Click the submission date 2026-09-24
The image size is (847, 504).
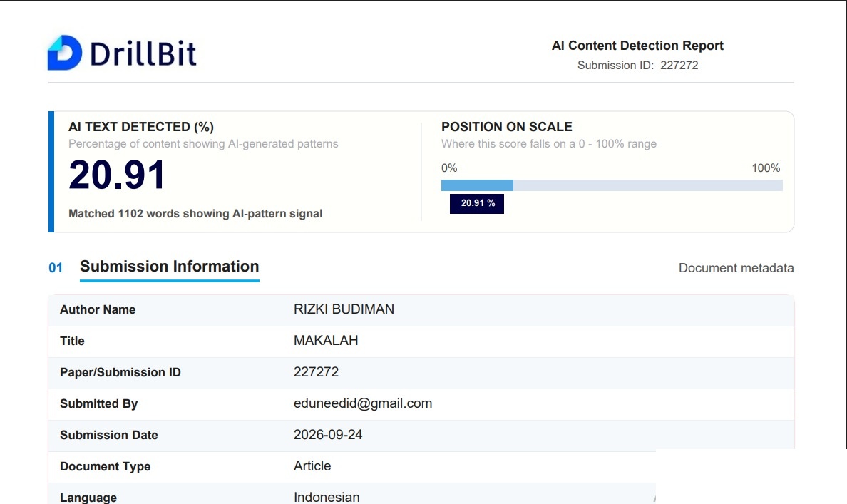coord(328,434)
